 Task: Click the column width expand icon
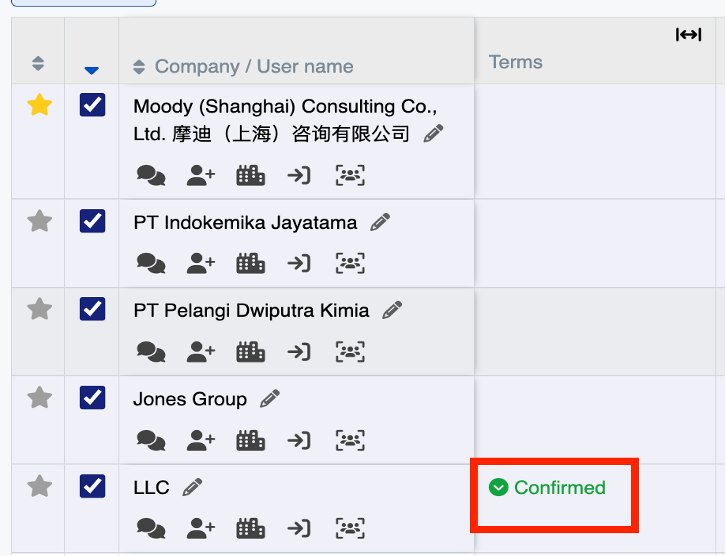tap(688, 35)
